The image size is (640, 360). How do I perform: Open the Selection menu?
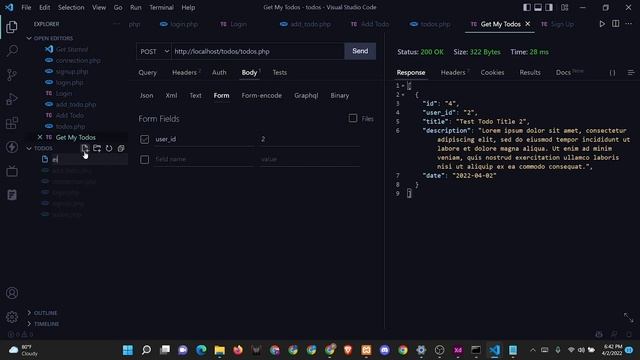click(x=71, y=7)
